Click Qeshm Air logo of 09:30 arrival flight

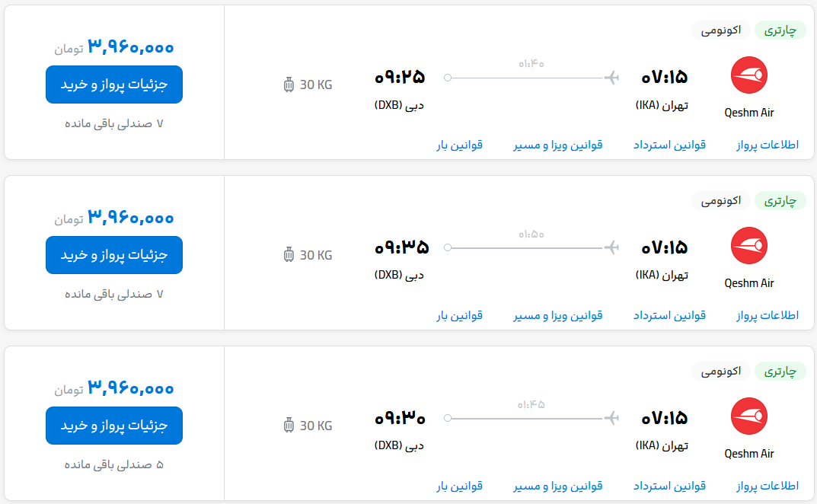(x=748, y=416)
